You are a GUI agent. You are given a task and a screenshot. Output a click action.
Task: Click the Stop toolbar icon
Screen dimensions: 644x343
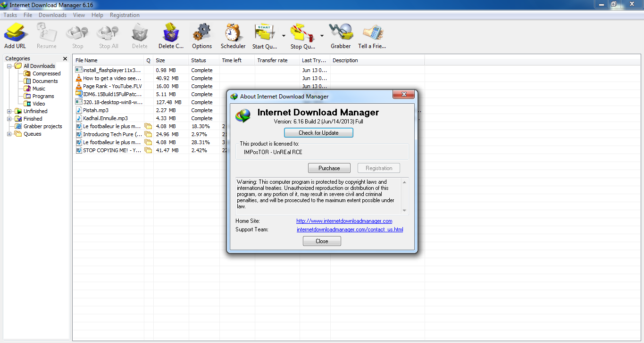[x=77, y=36]
